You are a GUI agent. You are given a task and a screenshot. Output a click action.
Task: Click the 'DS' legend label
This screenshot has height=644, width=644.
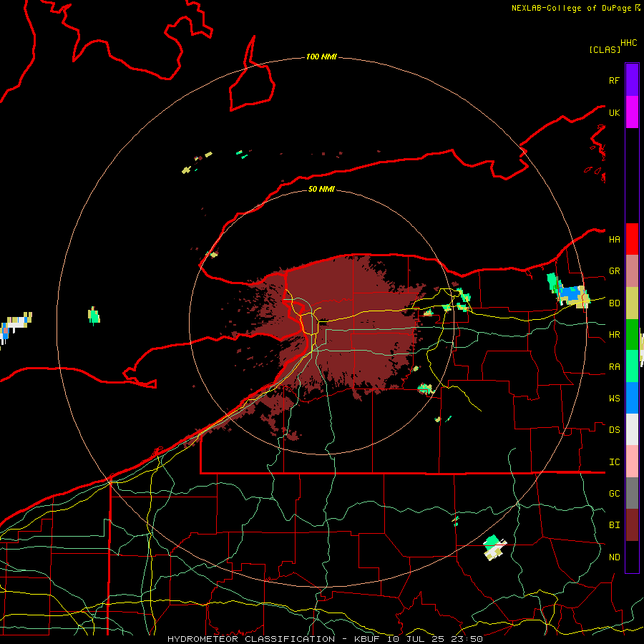[x=614, y=430]
